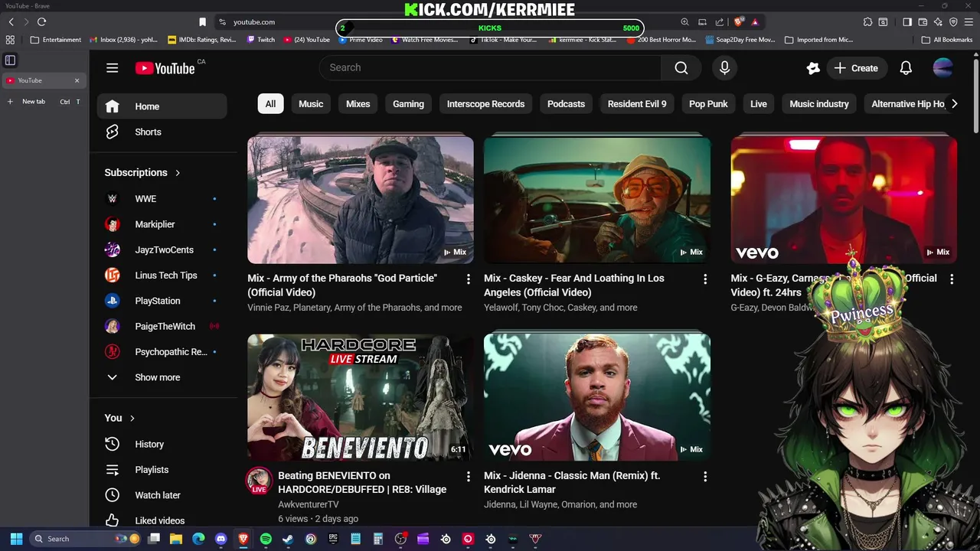980x551 pixels.
Task: Open options for G-Eazy mix video
Action: coord(952,279)
